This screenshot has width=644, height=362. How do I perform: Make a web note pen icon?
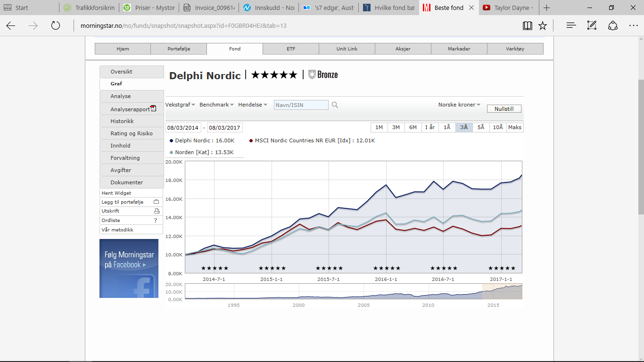tap(592, 25)
